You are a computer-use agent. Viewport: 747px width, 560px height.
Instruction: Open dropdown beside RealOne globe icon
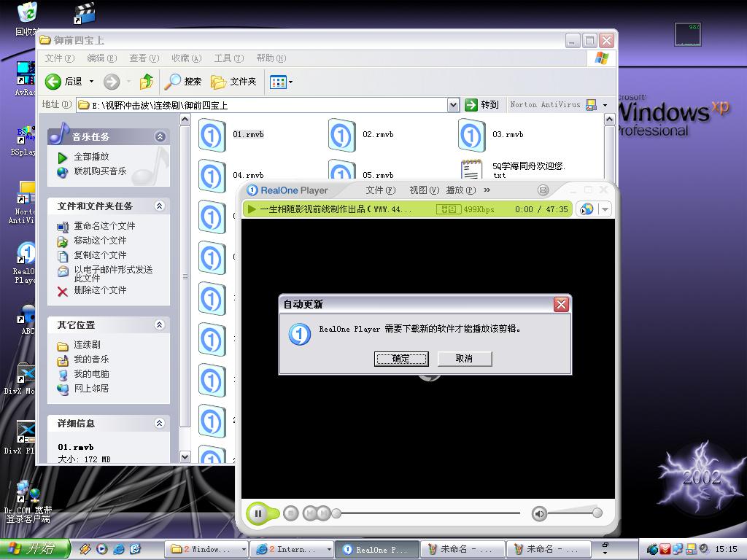point(605,209)
